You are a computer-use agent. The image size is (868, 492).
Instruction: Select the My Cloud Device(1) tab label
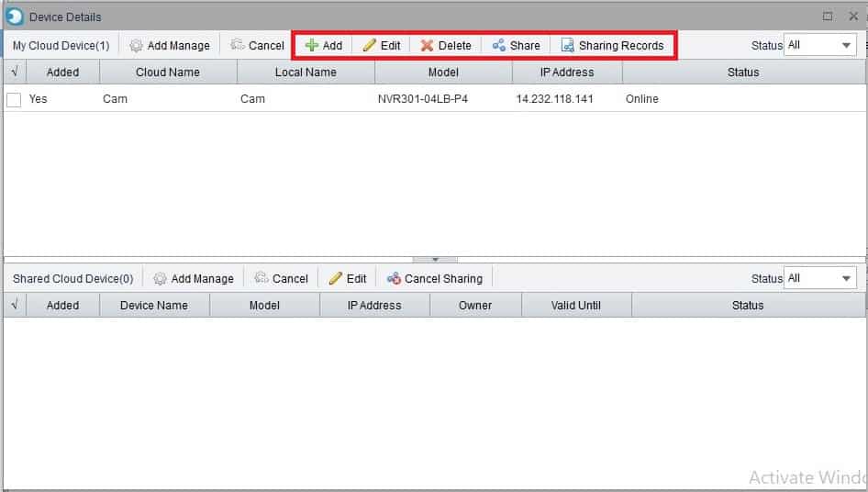tap(61, 45)
